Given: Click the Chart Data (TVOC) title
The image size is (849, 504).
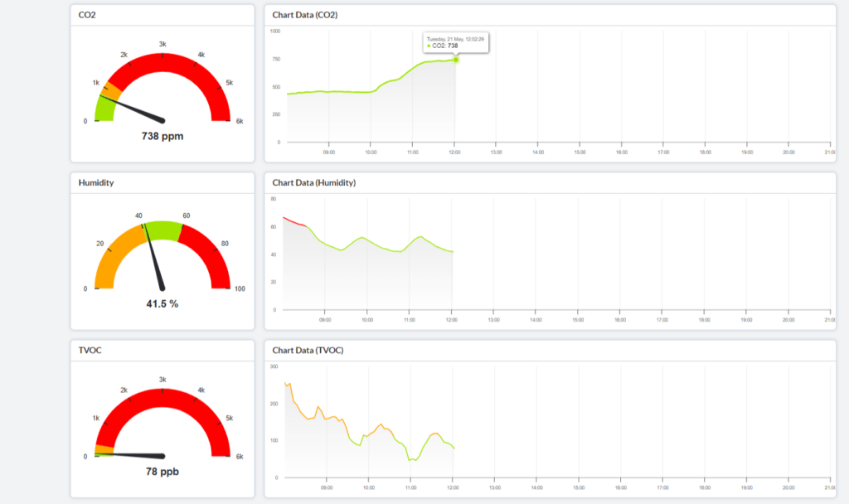Looking at the screenshot, I should point(308,350).
